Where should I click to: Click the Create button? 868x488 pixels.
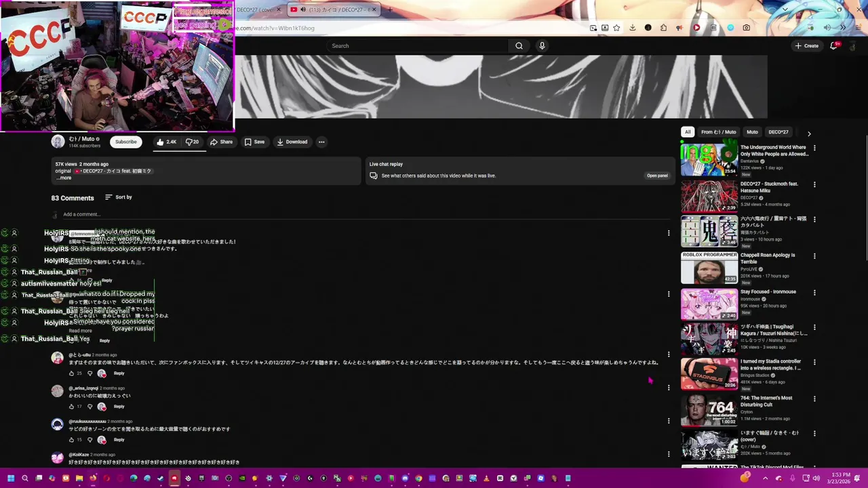coord(807,45)
